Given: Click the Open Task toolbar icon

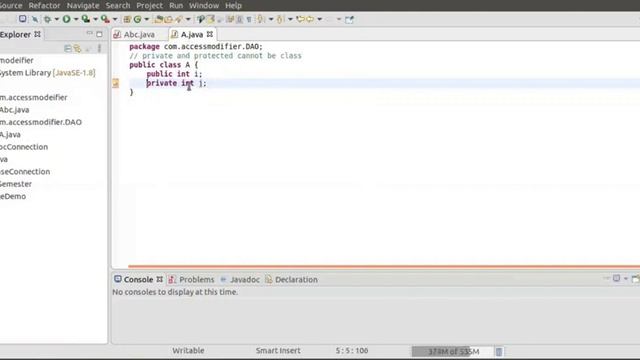Looking at the screenshot, I should tap(169, 19).
